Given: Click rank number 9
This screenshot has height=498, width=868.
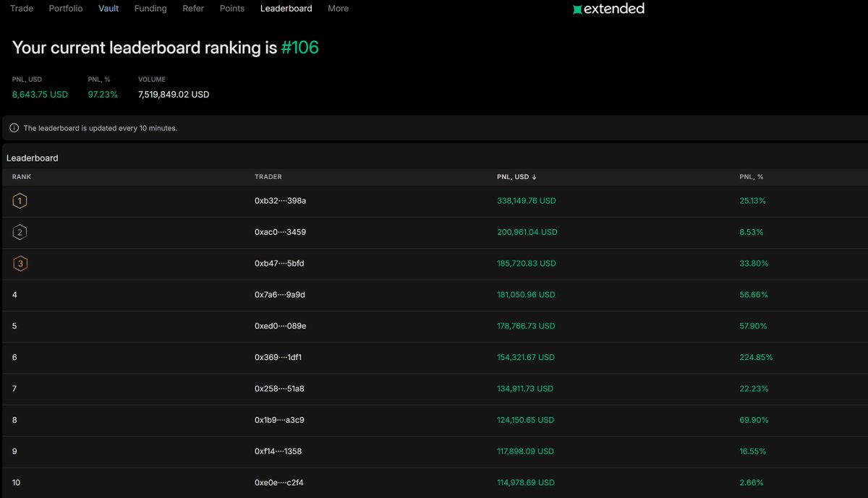Looking at the screenshot, I should [14, 451].
